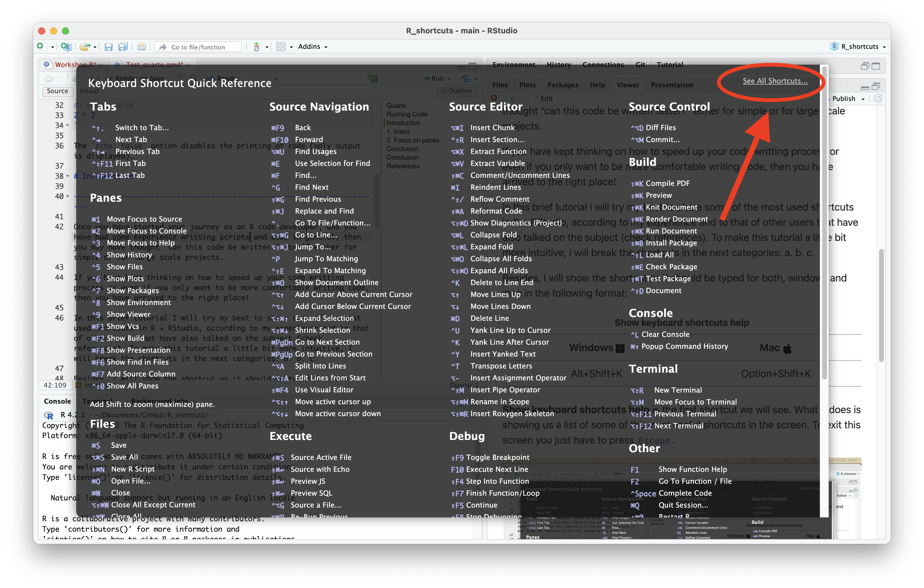Open the Connections tab

pyautogui.click(x=603, y=65)
